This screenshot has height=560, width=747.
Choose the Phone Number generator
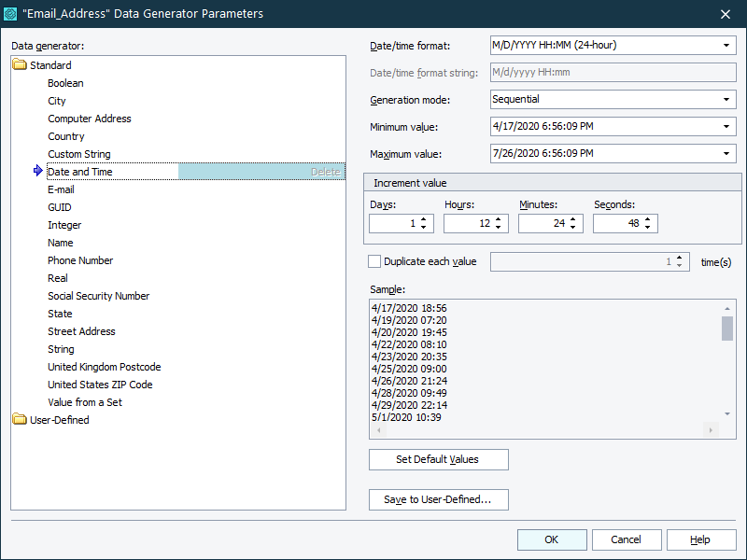(80, 260)
